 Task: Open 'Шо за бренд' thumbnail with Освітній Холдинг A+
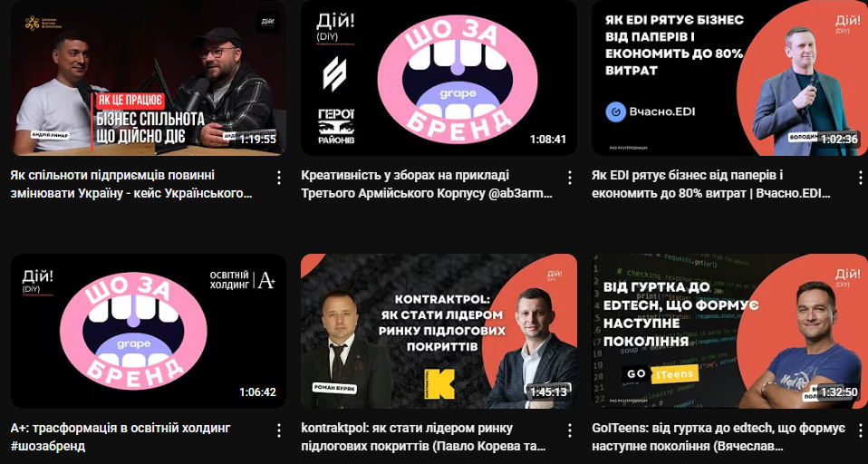coord(149,331)
